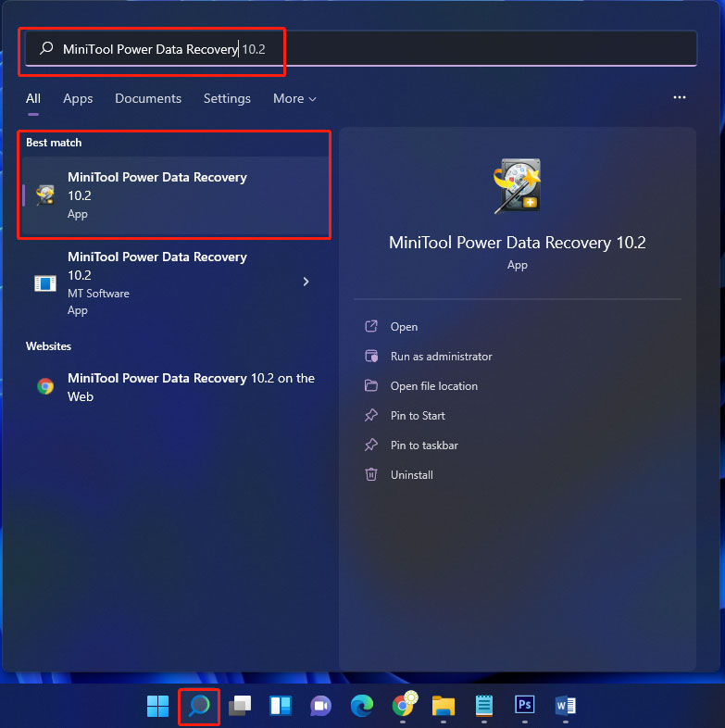Screen dimensions: 725x728
Task: Click the MT Software app tile icon
Action: (x=45, y=282)
